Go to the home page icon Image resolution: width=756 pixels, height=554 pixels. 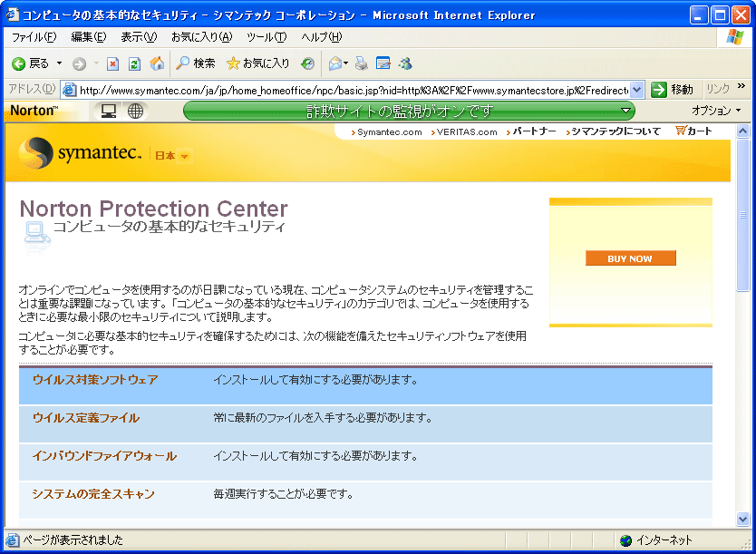tap(157, 63)
